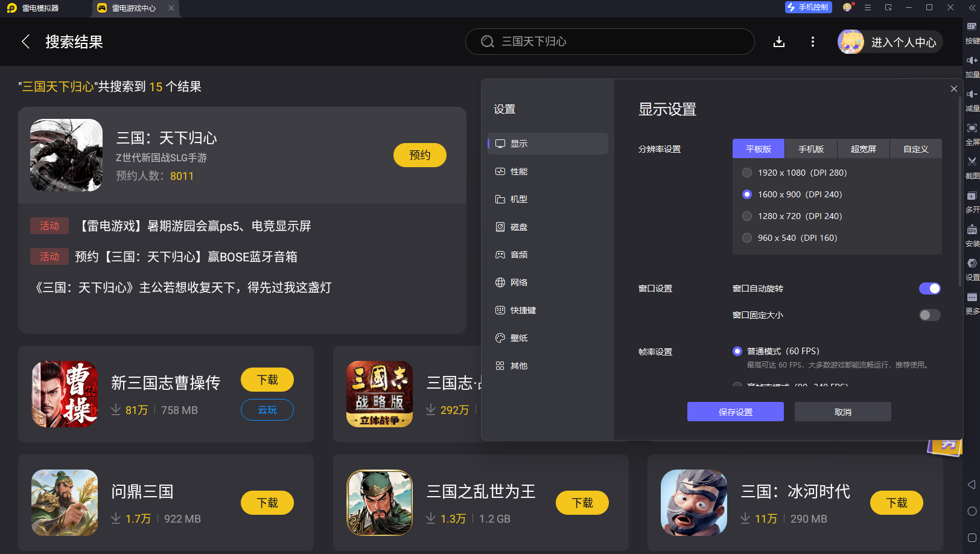Click the 预约 button for 三国：天下归心

(x=420, y=155)
